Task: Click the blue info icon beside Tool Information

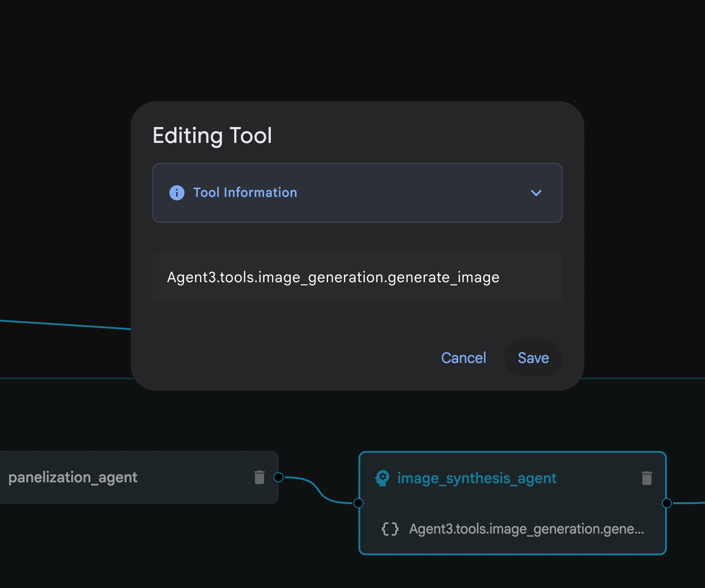Action: pyautogui.click(x=176, y=193)
